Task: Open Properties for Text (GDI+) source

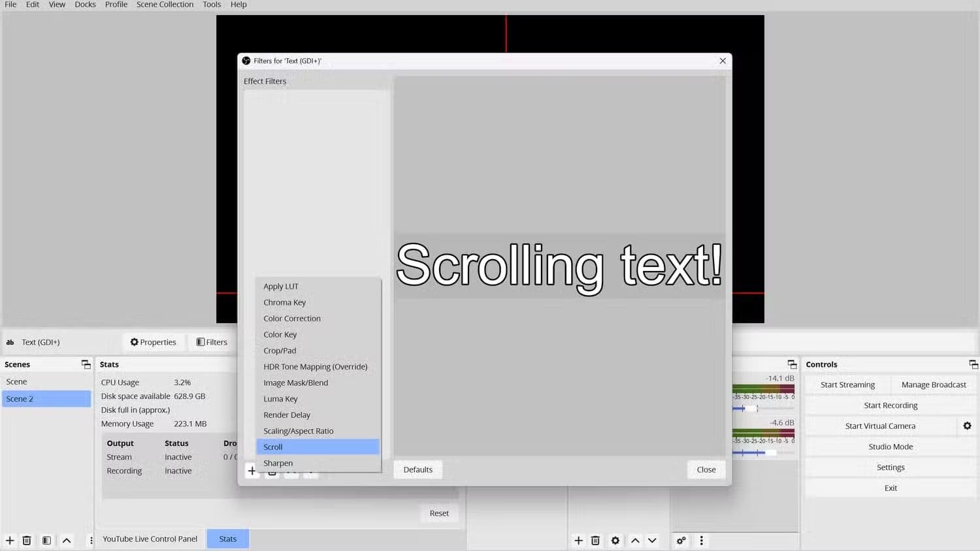Action: click(x=153, y=342)
